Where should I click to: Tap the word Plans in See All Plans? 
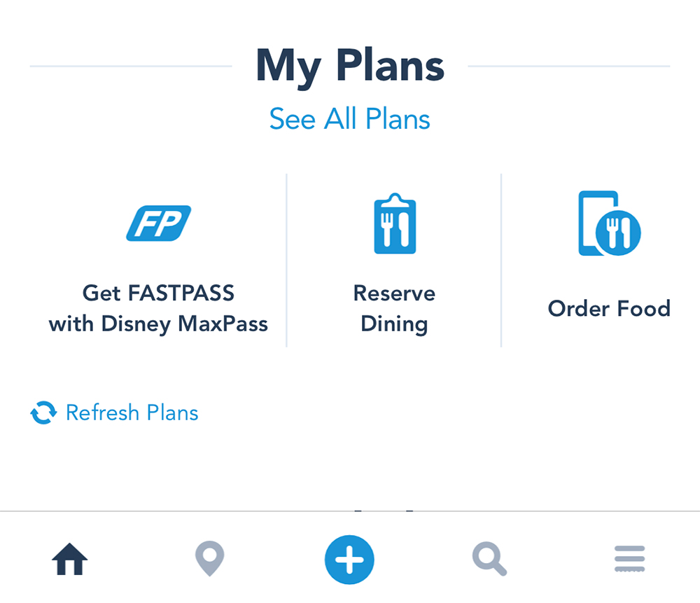click(398, 119)
